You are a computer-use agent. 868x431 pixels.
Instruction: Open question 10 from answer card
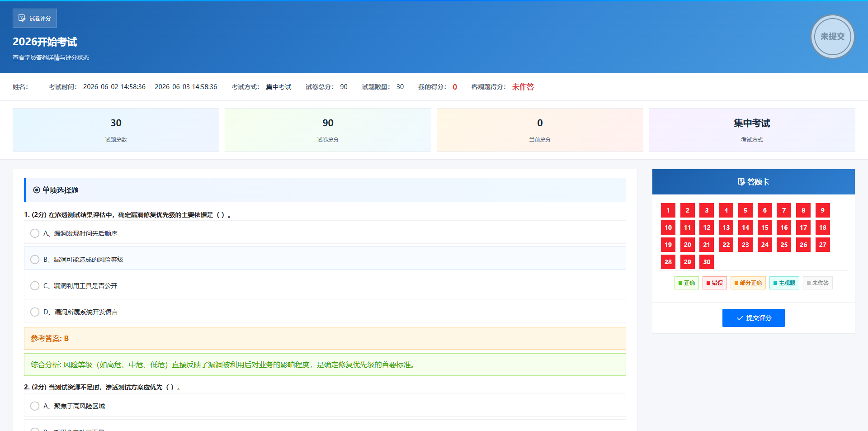coord(668,227)
